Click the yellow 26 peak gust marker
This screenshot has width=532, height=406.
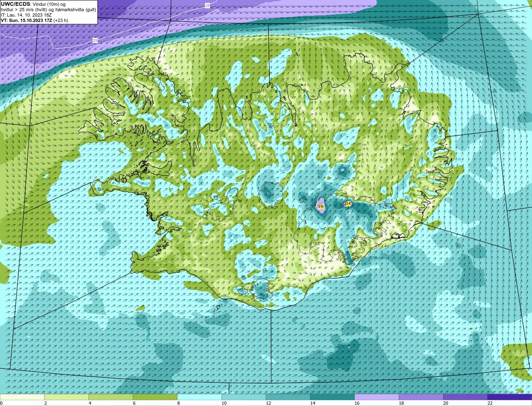(348, 203)
